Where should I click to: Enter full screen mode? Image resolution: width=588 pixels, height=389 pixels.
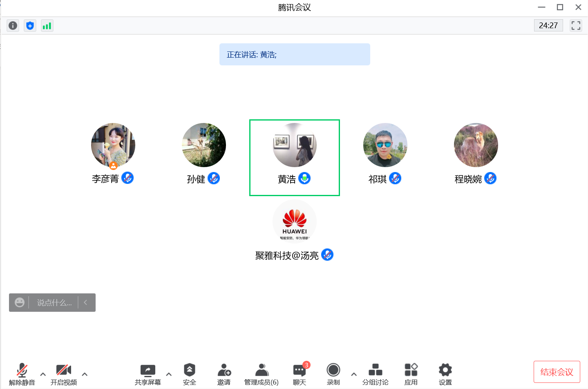(x=576, y=25)
